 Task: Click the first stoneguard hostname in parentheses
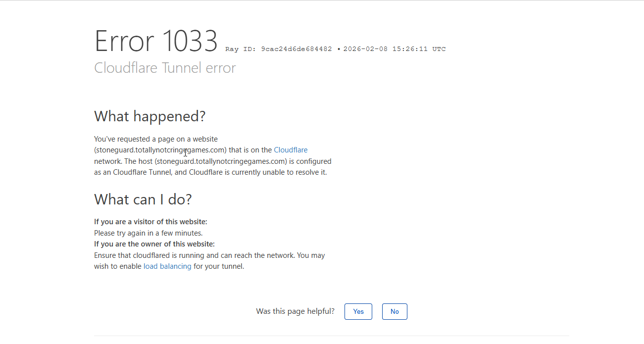(160, 150)
